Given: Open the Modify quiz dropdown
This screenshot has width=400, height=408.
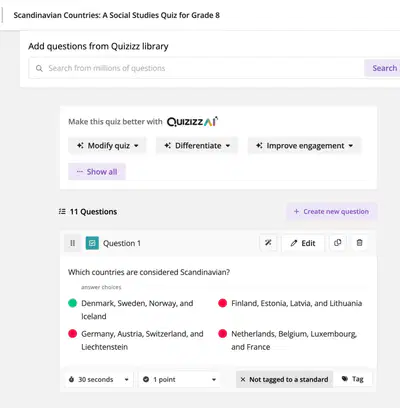Looking at the screenshot, I should click(107, 146).
